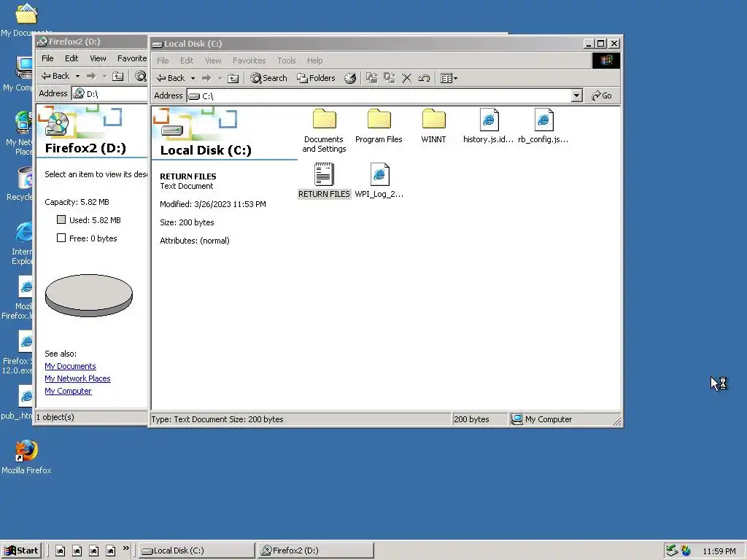Follow the My Documents link under See also

click(70, 366)
